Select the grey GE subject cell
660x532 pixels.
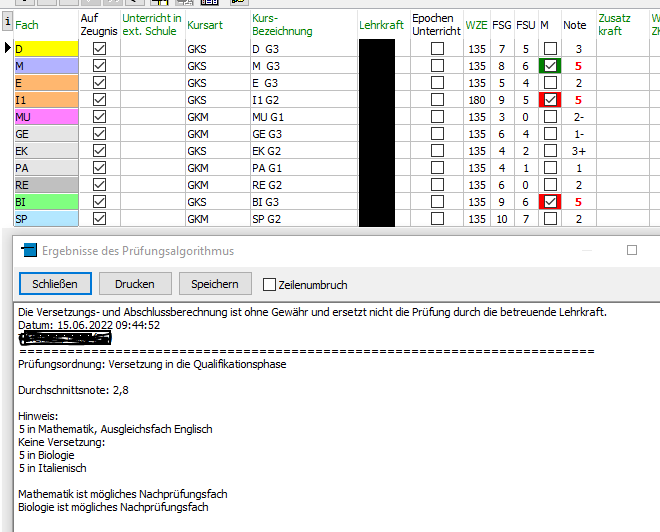point(46,134)
